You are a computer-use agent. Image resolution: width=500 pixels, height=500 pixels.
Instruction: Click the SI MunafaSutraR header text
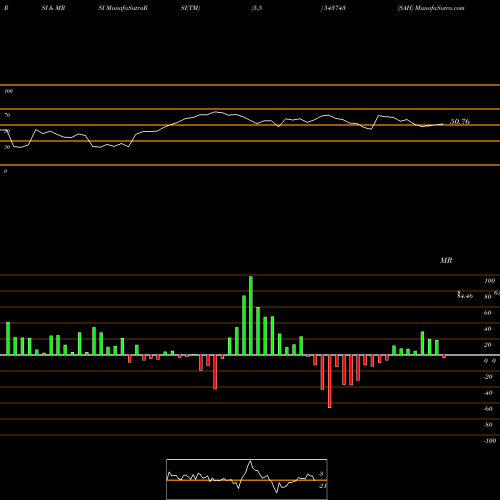(123, 8)
